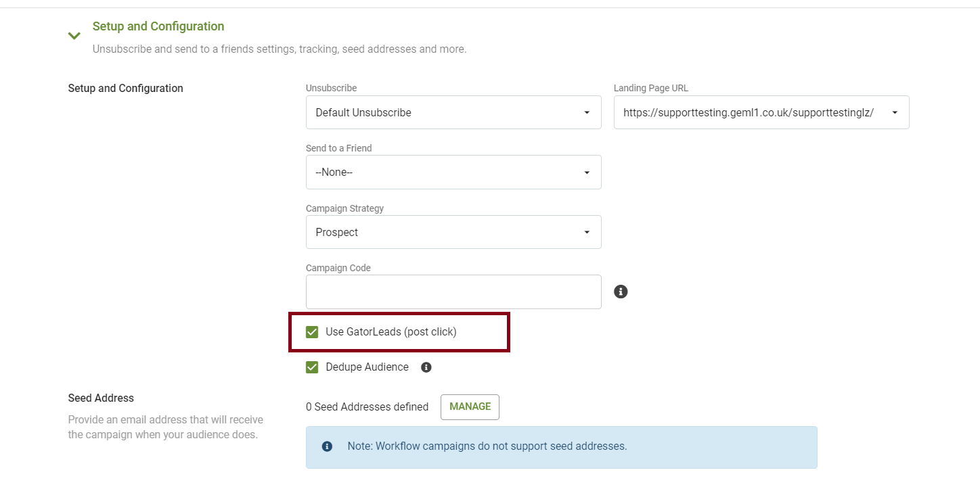This screenshot has width=980, height=487.
Task: Open the Setup and Configuration section heading
Action: 158,26
